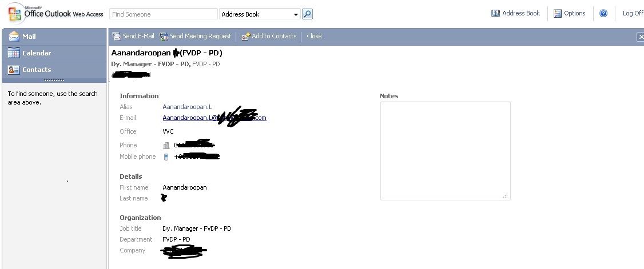The image size is (644, 269).
Task: Click the Details section heading
Action: pos(130,176)
